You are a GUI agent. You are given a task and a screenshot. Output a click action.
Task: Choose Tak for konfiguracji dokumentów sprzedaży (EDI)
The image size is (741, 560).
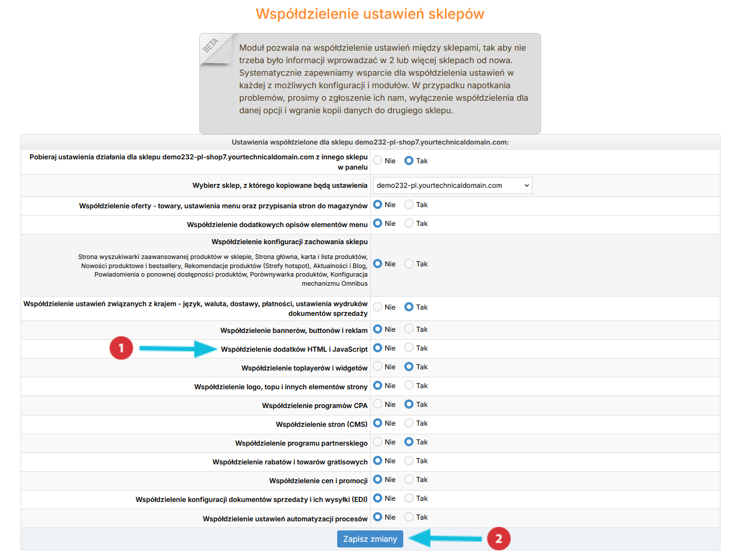(x=409, y=498)
